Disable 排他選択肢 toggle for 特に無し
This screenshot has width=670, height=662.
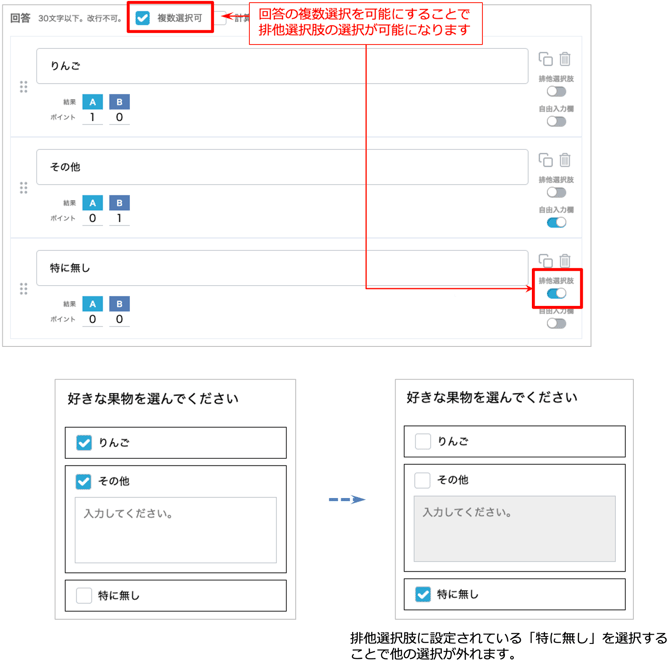(556, 294)
